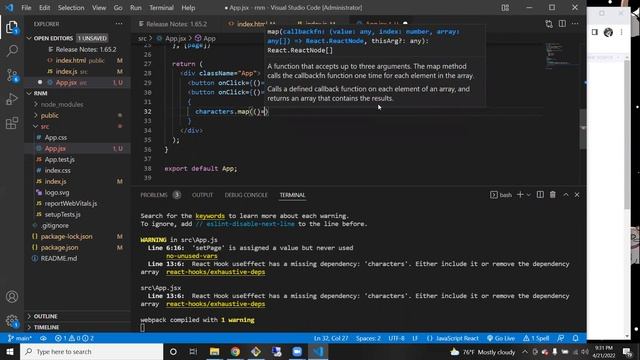The image size is (640, 360).
Task: Switch to the Debug Console tab
Action: click(x=246, y=195)
